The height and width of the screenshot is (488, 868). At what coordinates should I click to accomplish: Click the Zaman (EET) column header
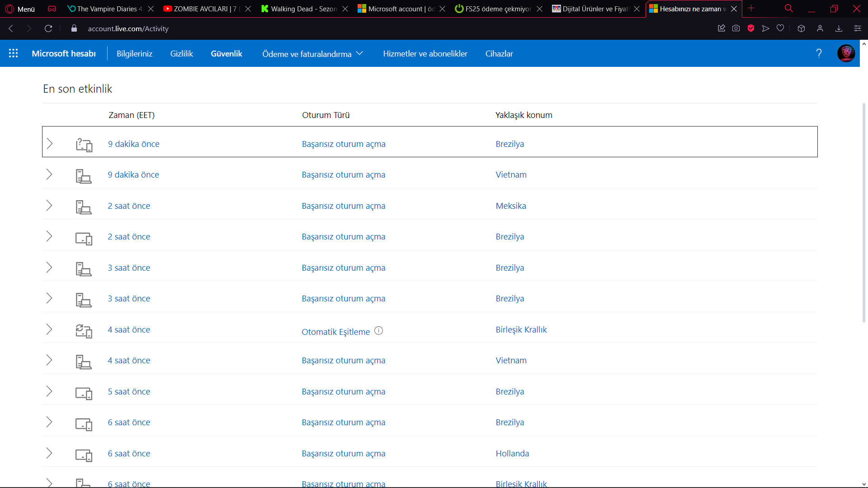[132, 115]
